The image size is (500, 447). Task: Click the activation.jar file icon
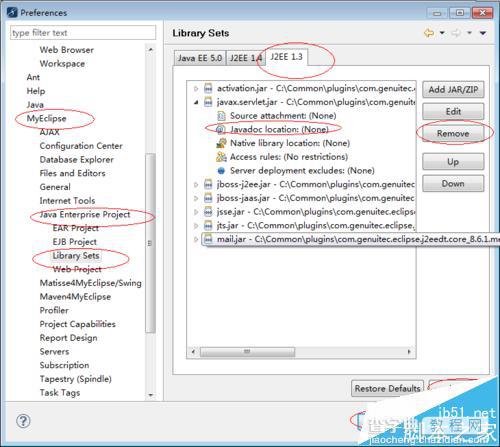[208, 88]
